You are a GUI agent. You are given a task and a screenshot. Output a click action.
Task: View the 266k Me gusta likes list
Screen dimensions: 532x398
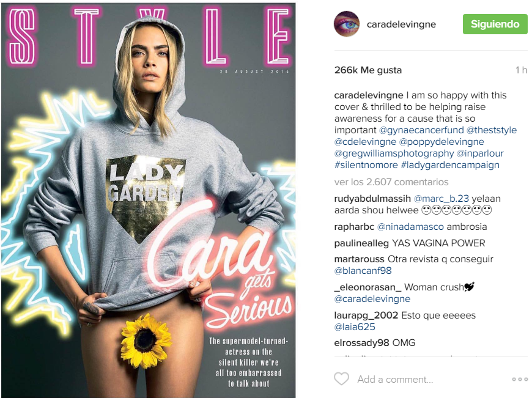[x=368, y=70]
